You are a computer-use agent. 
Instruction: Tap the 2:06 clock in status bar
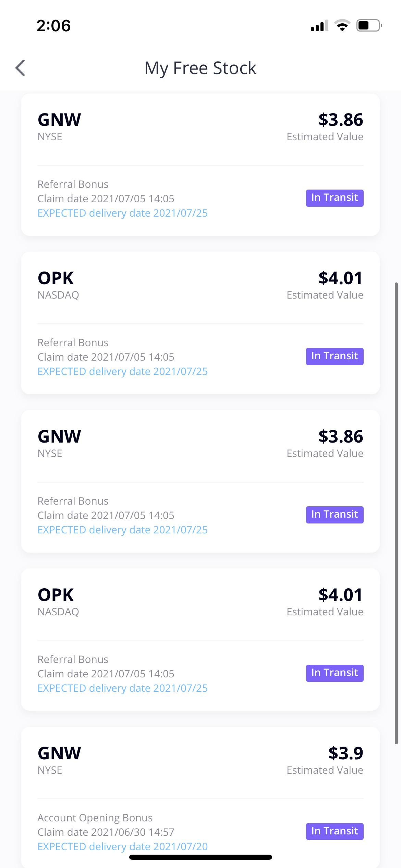[x=53, y=26]
